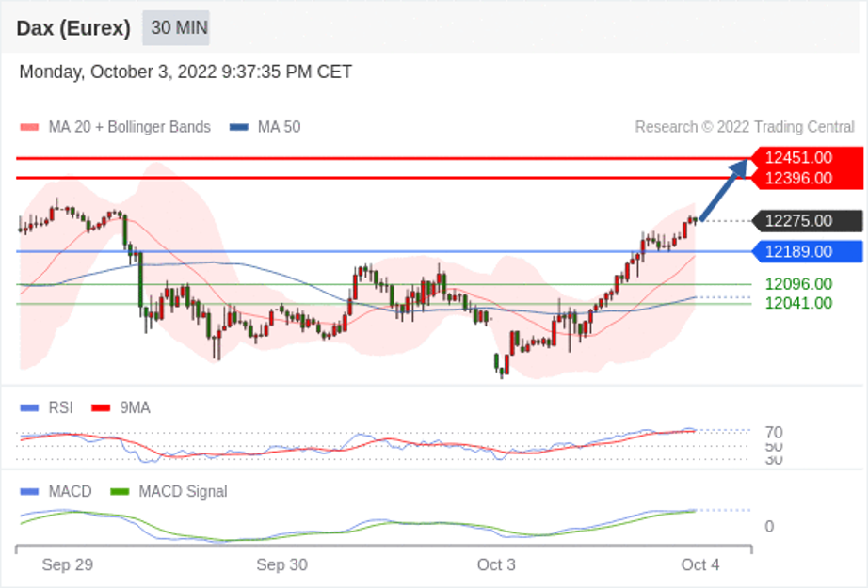Click the MACD legend label
This screenshot has width=868, height=588.
point(71,492)
